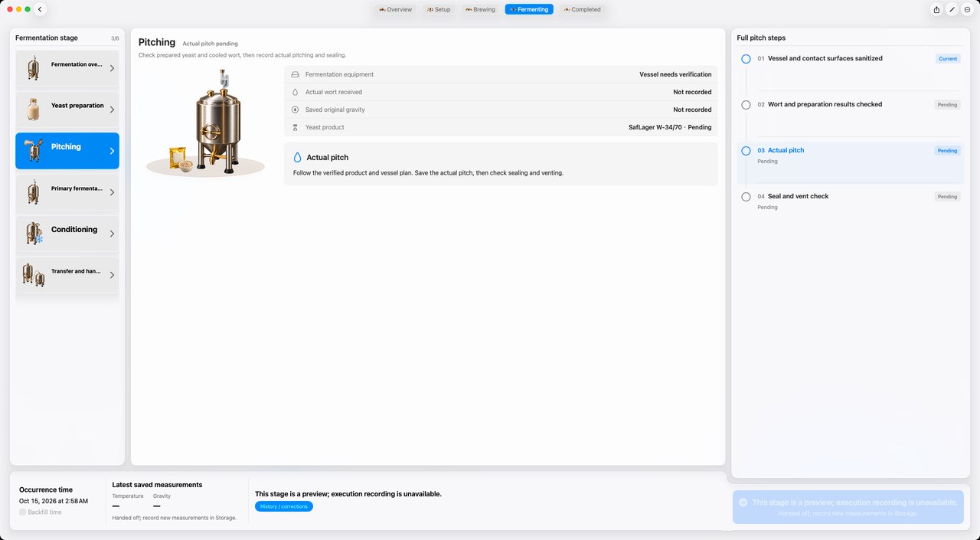This screenshot has height=540, width=980.
Task: Select the step 03 Actual pitch circle
Action: click(746, 151)
